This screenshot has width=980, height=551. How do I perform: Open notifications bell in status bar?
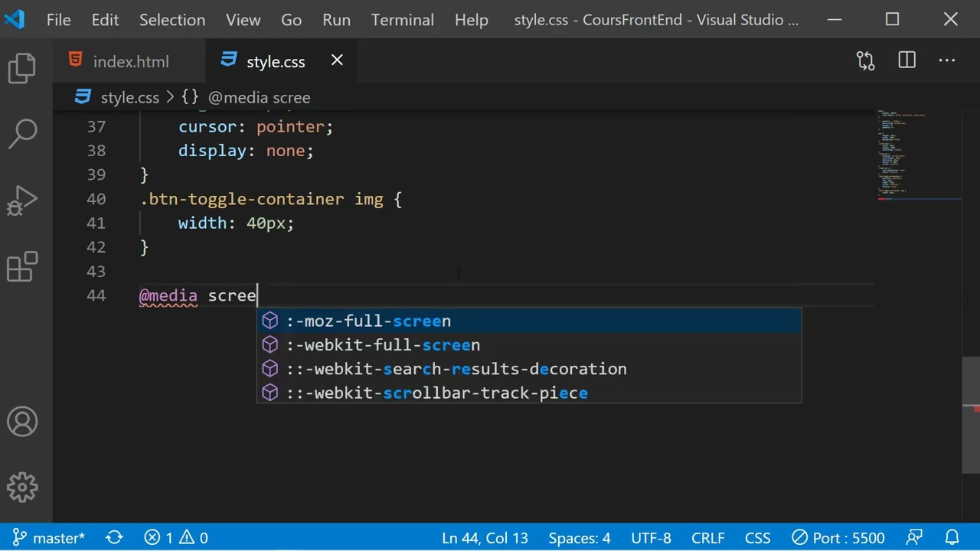(952, 538)
